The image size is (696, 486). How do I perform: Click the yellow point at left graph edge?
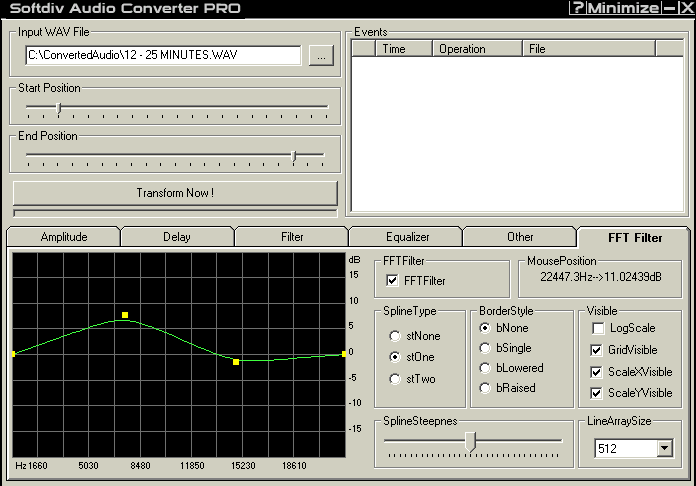[x=14, y=354]
